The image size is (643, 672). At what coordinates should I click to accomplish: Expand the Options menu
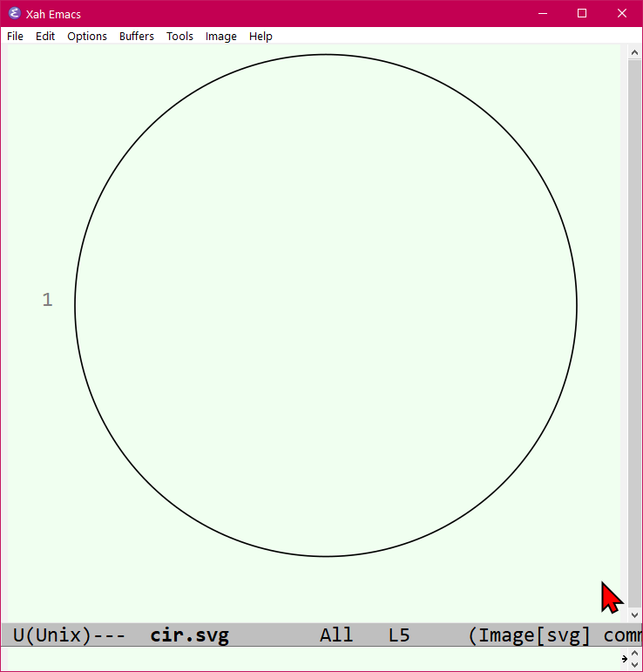click(87, 36)
